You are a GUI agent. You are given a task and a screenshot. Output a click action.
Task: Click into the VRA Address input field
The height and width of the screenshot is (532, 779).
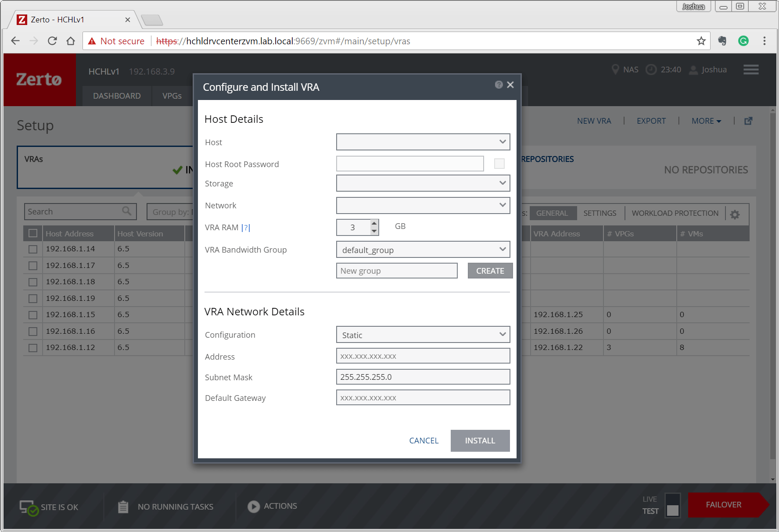tap(423, 356)
